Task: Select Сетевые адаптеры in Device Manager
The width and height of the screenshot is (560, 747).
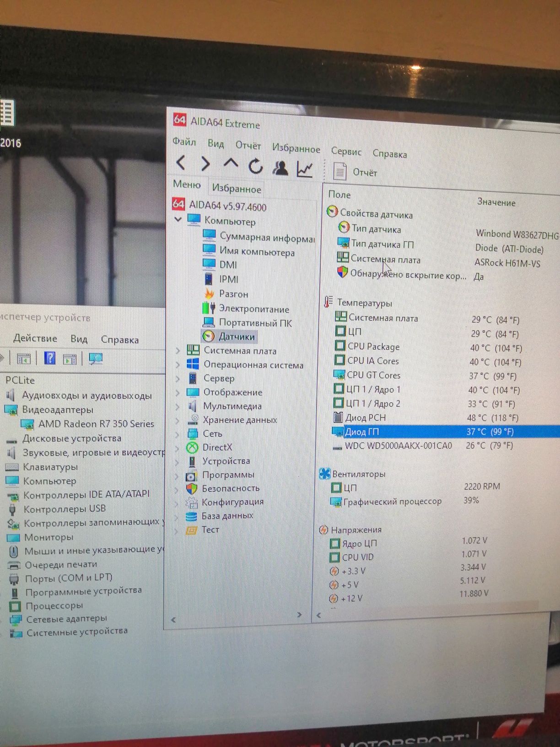Action: pyautogui.click(x=66, y=619)
